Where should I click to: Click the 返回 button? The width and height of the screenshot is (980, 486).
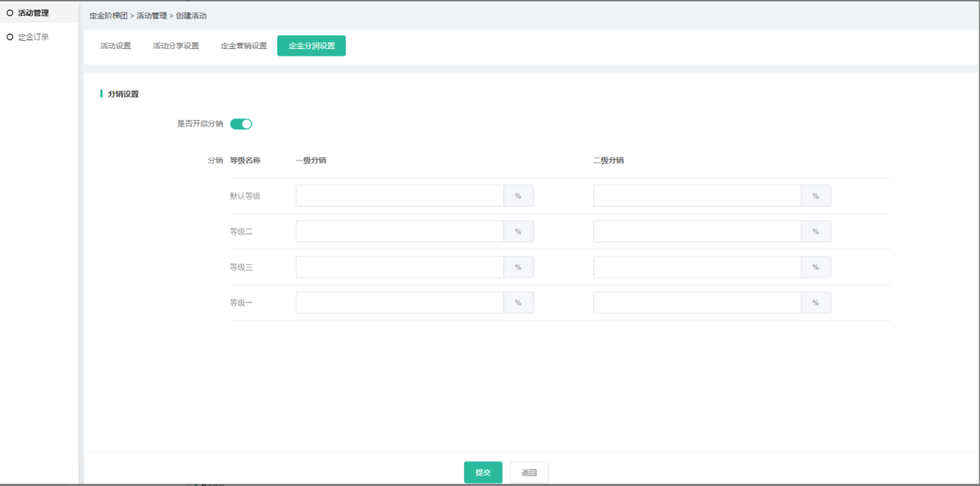[x=529, y=473]
